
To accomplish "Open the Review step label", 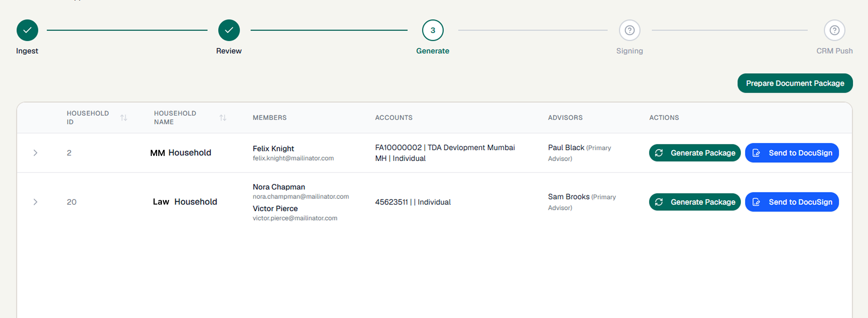I will [229, 51].
